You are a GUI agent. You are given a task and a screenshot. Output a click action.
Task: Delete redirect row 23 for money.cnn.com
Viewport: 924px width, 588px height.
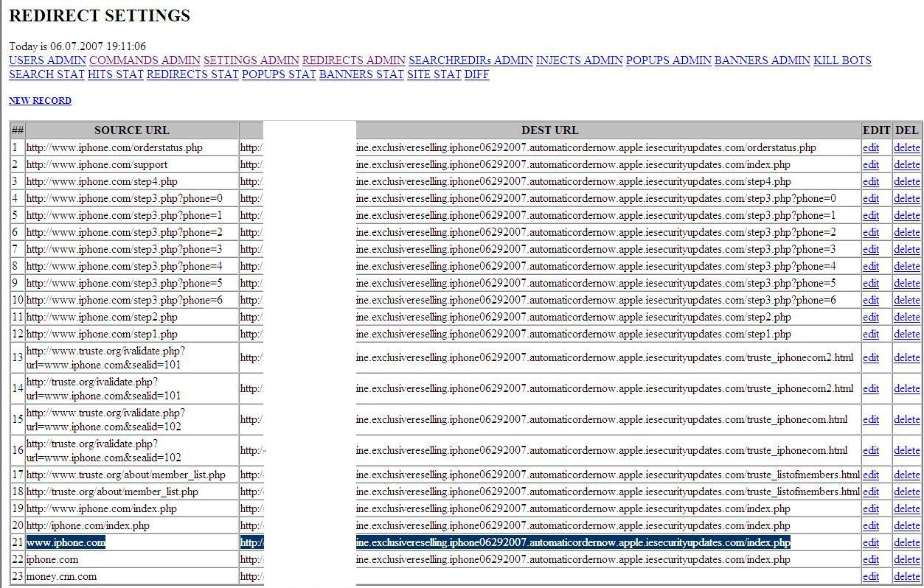[906, 577]
